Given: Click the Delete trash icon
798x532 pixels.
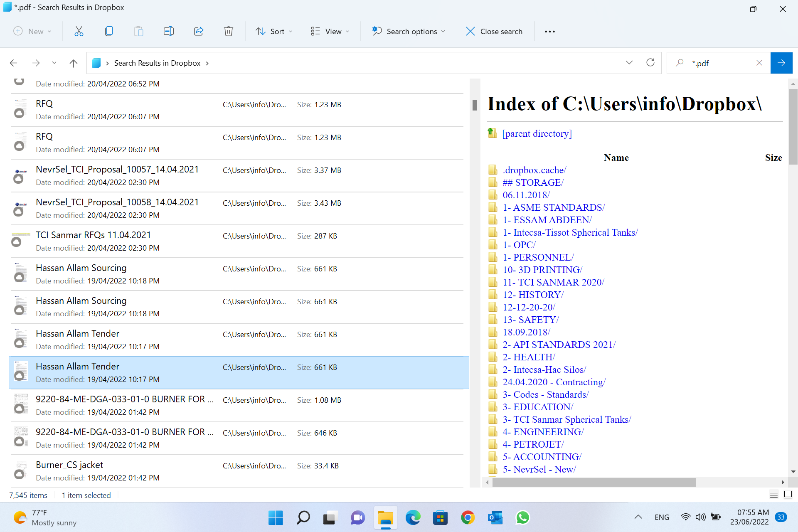Looking at the screenshot, I should point(229,32).
